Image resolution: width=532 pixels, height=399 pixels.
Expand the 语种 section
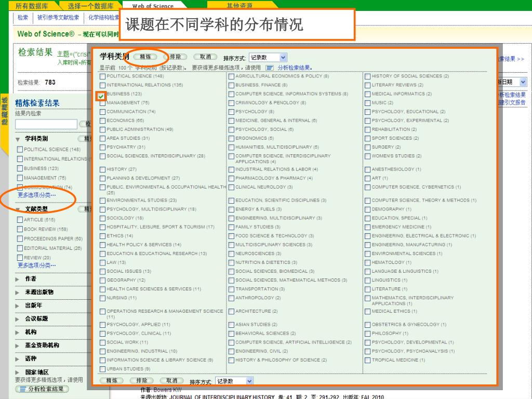(17, 360)
